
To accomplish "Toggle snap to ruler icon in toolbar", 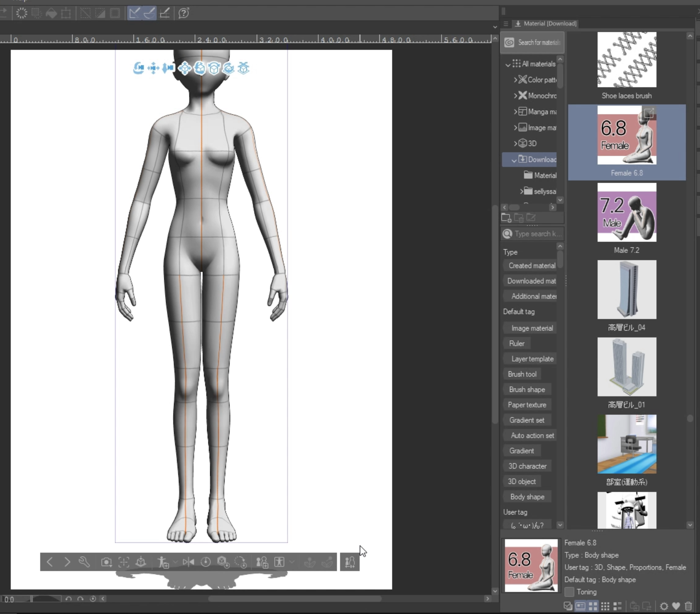I will (134, 13).
